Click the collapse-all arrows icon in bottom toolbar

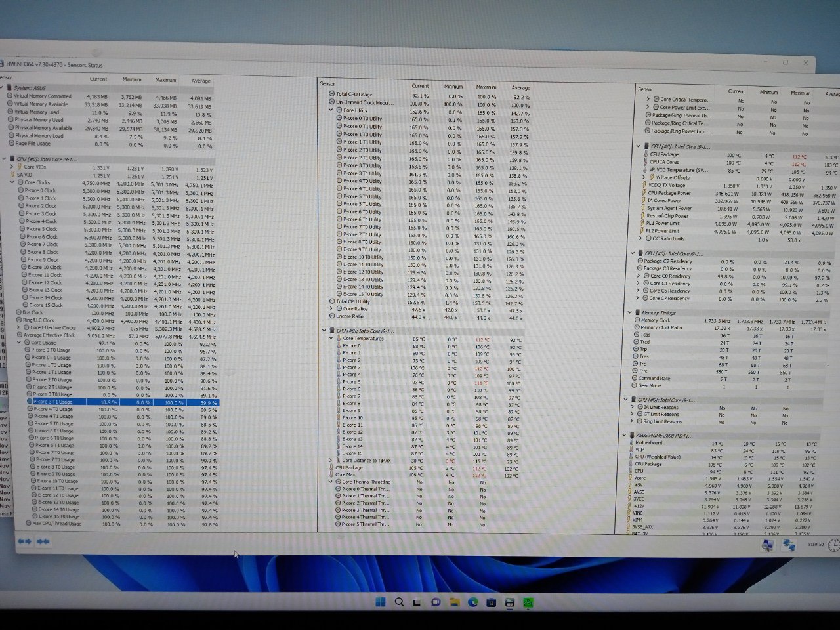[43, 541]
